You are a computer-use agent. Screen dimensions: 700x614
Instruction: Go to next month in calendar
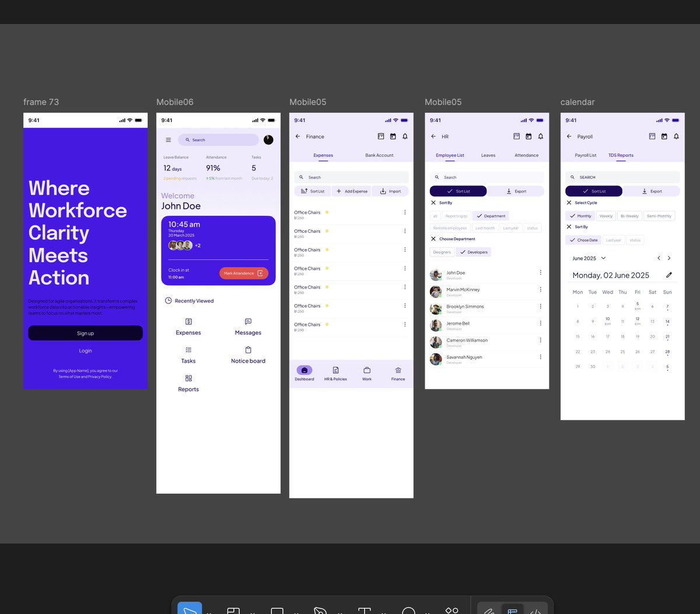669,258
